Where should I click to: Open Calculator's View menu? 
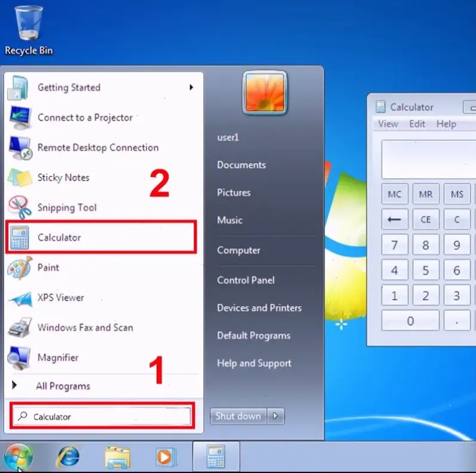click(388, 124)
